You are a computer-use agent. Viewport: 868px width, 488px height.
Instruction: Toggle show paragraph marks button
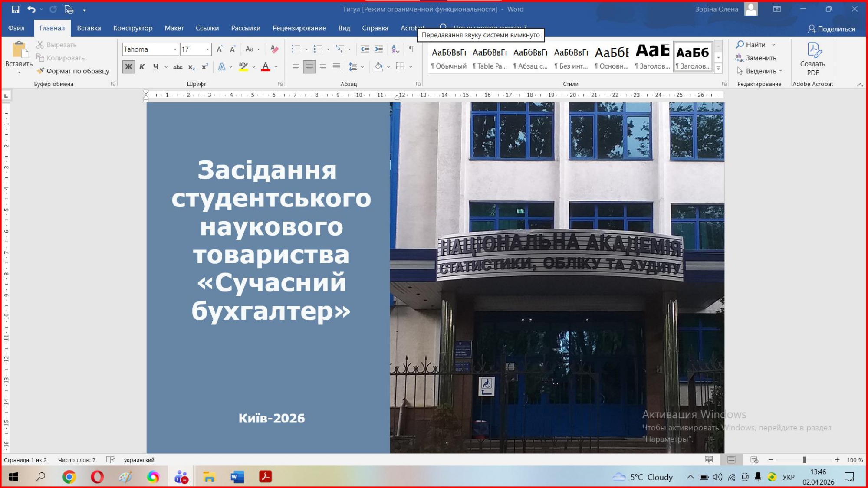[x=411, y=49]
